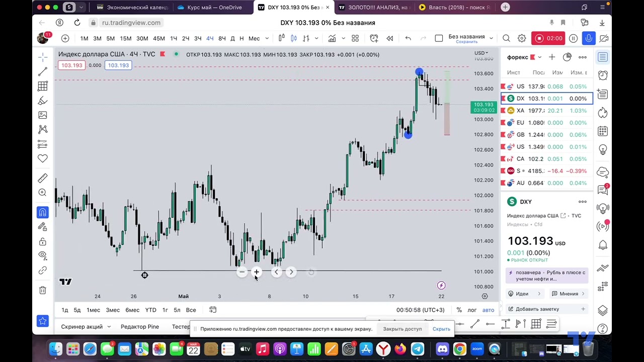Select the XA gold row in watchlist
Viewport: 644px width, 362px height.
coord(547,111)
